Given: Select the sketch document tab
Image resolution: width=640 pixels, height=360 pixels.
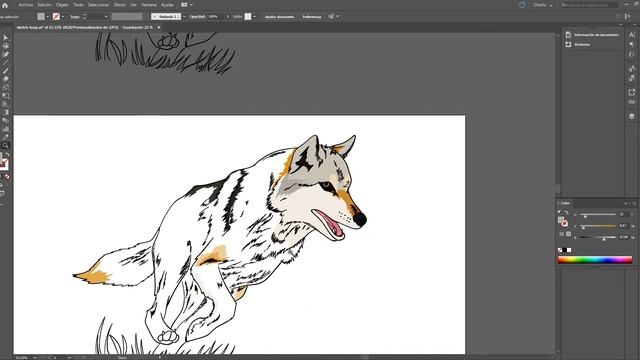Looking at the screenshot, I should tap(84, 27).
